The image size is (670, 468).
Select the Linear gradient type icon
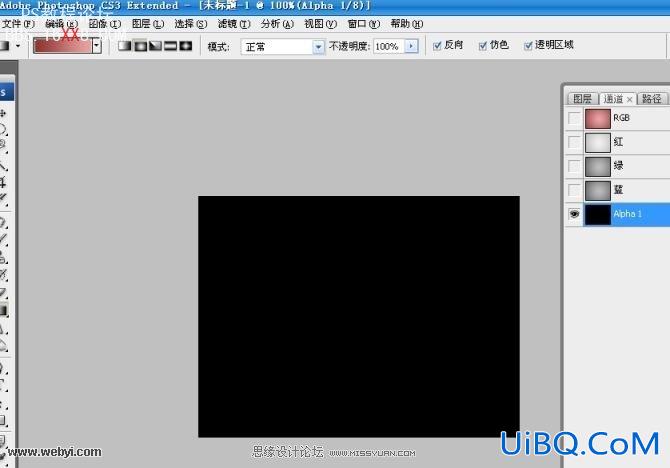pos(124,46)
